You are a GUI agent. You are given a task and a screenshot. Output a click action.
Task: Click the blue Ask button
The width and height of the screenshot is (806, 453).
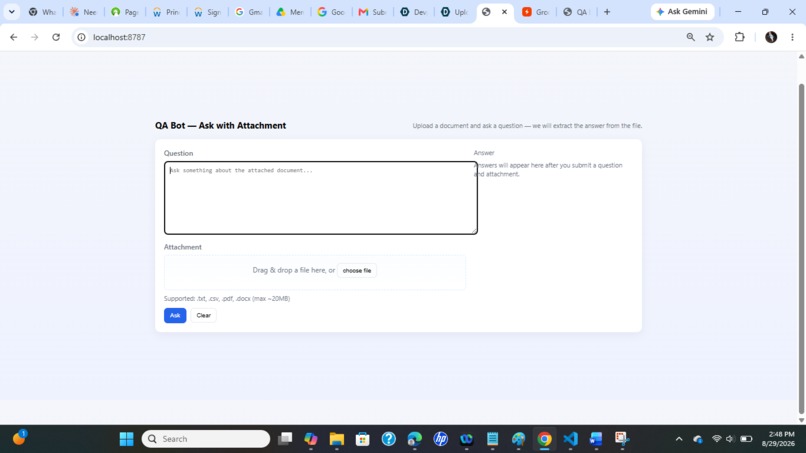[x=175, y=315]
